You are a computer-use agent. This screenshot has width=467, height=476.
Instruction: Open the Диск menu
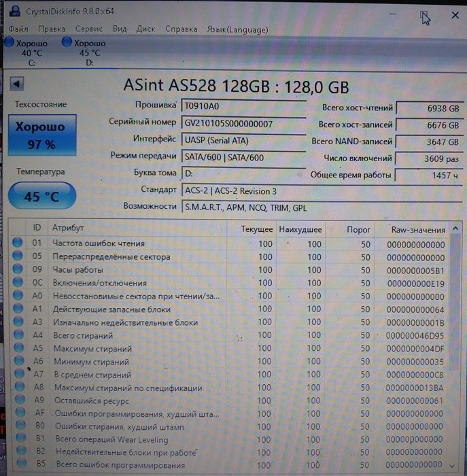pyautogui.click(x=145, y=29)
